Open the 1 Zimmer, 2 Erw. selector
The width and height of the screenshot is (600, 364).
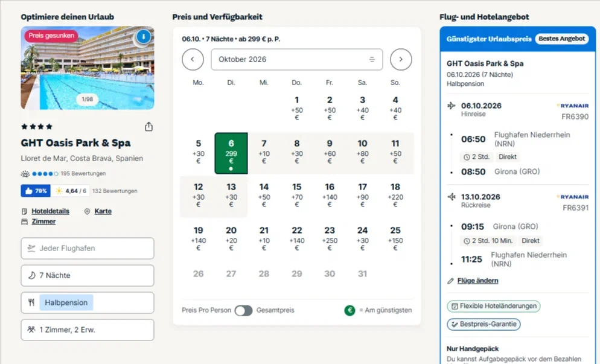[88, 330]
